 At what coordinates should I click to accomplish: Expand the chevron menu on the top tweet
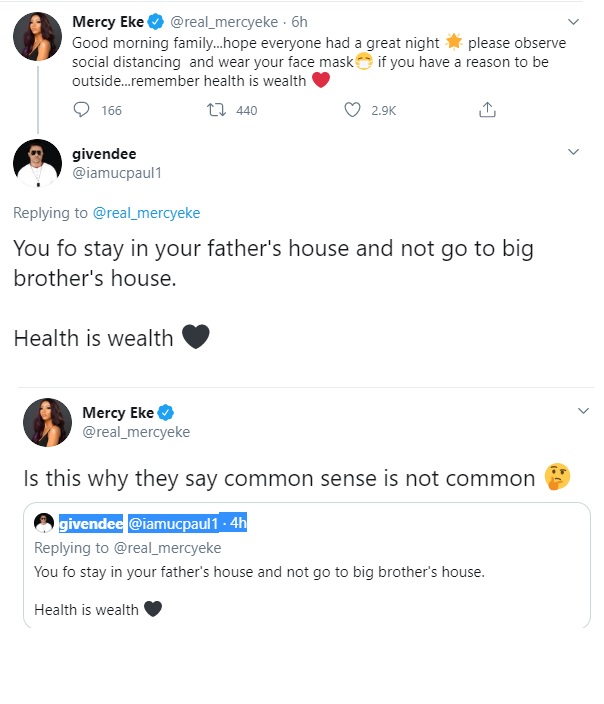pyautogui.click(x=573, y=21)
